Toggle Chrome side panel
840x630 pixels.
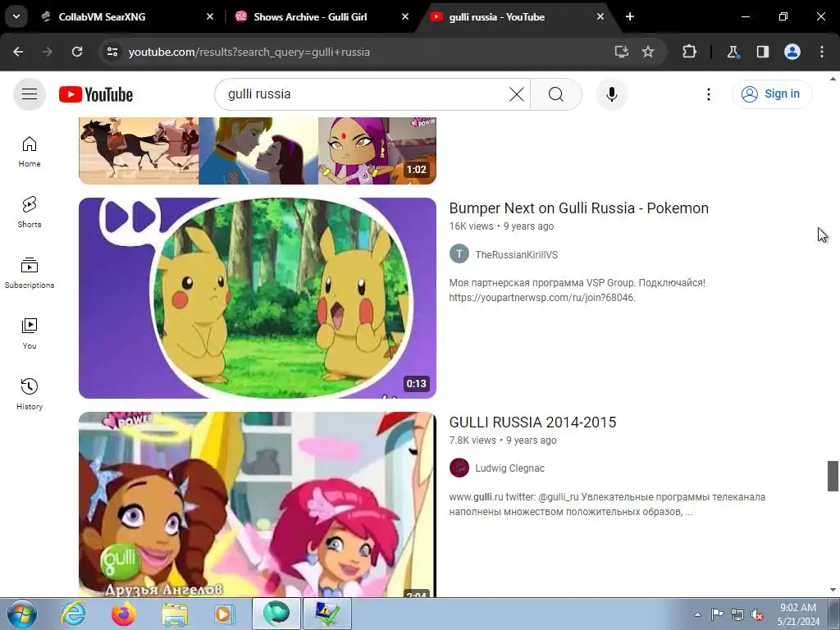click(x=762, y=52)
